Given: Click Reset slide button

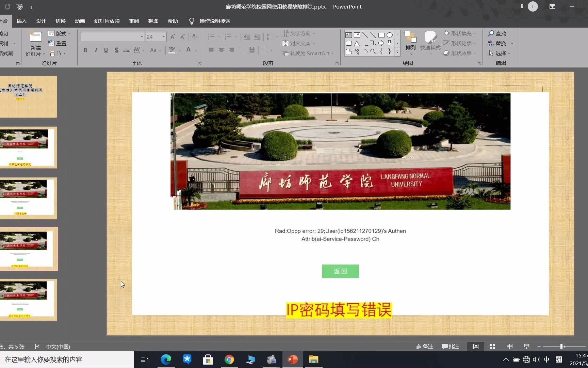Looking at the screenshot, I should pos(58,43).
